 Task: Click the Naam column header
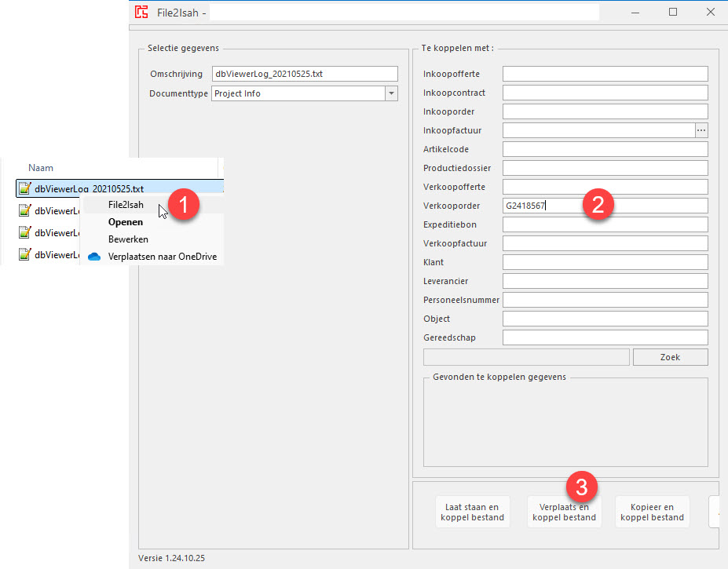point(41,167)
